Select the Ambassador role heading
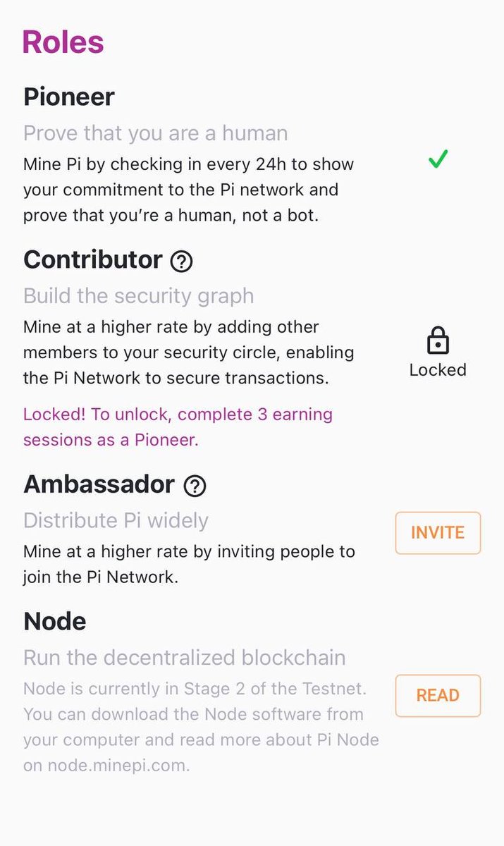This screenshot has width=504, height=846. point(99,484)
